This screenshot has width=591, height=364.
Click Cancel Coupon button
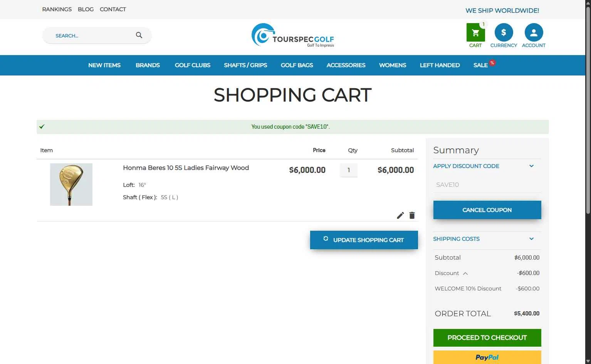[487, 210]
